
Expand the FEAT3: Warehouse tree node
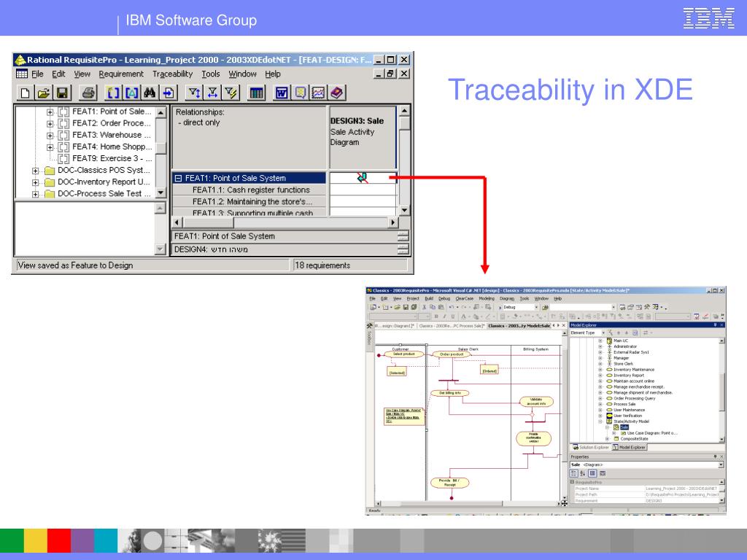(50, 136)
